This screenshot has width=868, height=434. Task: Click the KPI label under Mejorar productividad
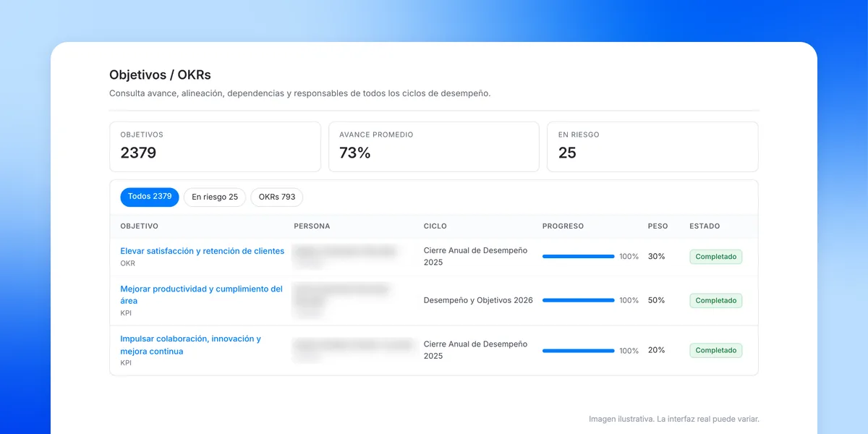[126, 313]
